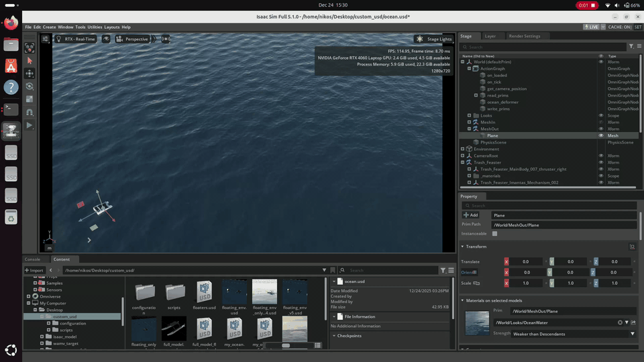Adjust the Content thumbnail size slider
Screen dimensions: 644x362
[286, 346]
